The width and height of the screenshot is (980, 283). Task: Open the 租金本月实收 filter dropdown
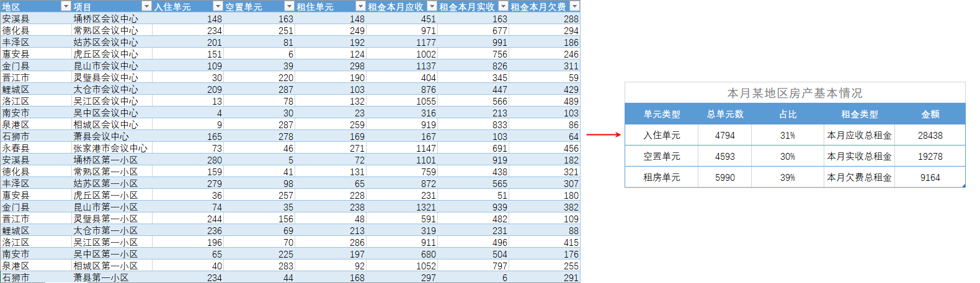(503, 6)
